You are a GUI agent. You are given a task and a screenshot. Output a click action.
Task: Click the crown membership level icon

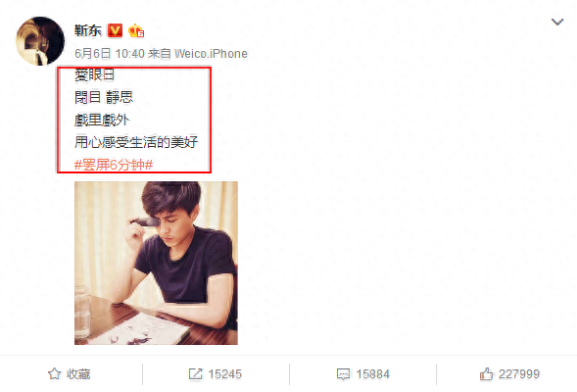coord(136,31)
